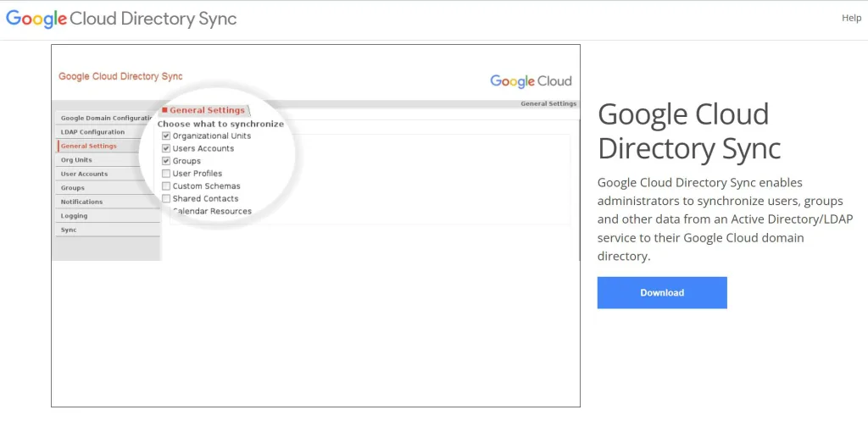The width and height of the screenshot is (868, 443).
Task: Toggle the Users Accounts checkbox
Action: pyautogui.click(x=166, y=149)
